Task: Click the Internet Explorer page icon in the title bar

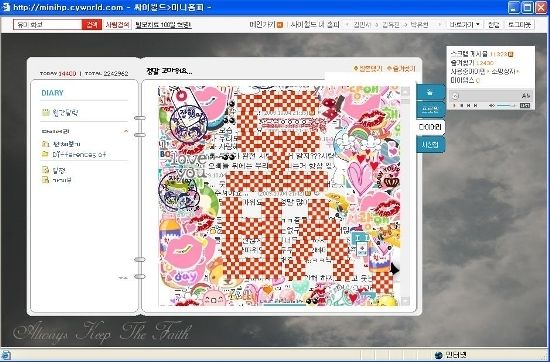Action: point(6,7)
